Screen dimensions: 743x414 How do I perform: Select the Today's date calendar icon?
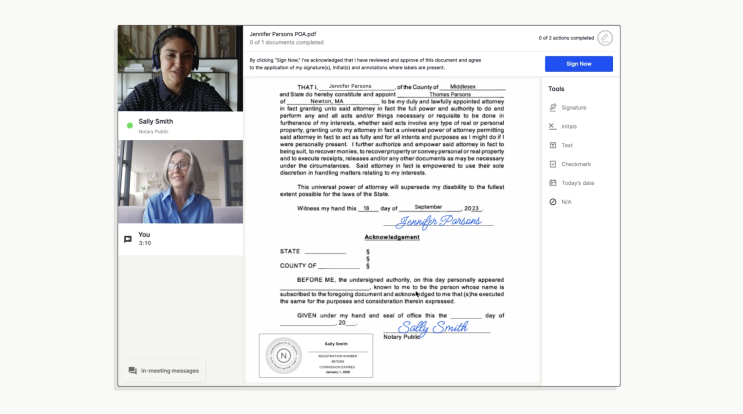click(x=553, y=183)
